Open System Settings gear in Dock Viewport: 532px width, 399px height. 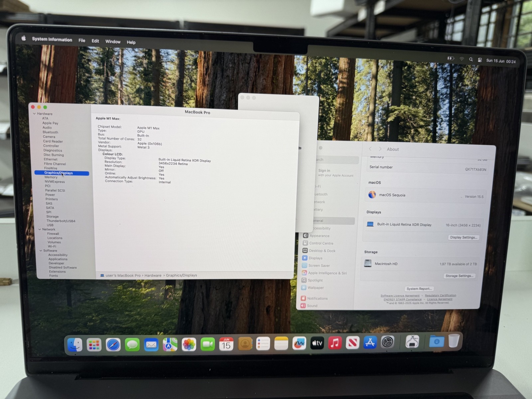[387, 342]
